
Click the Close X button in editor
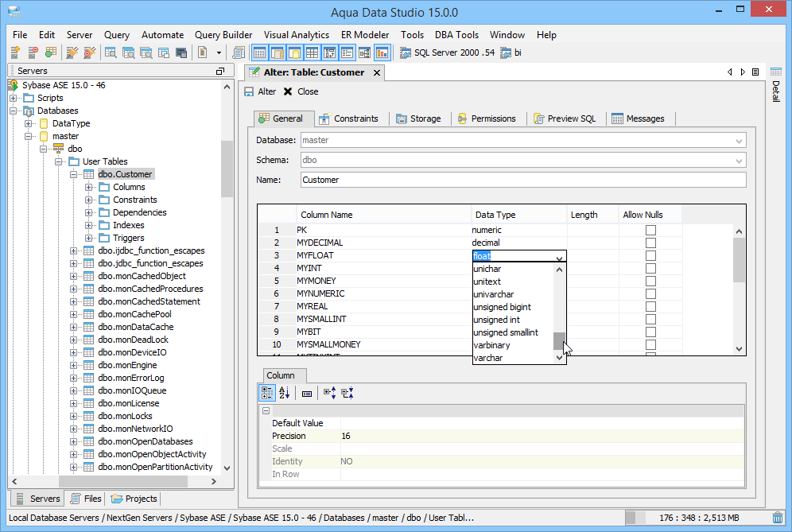288,91
